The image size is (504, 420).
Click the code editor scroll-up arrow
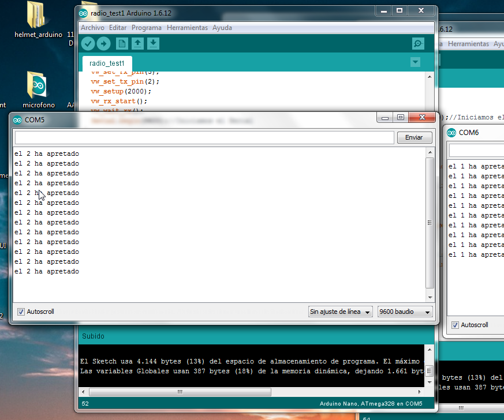click(430, 77)
